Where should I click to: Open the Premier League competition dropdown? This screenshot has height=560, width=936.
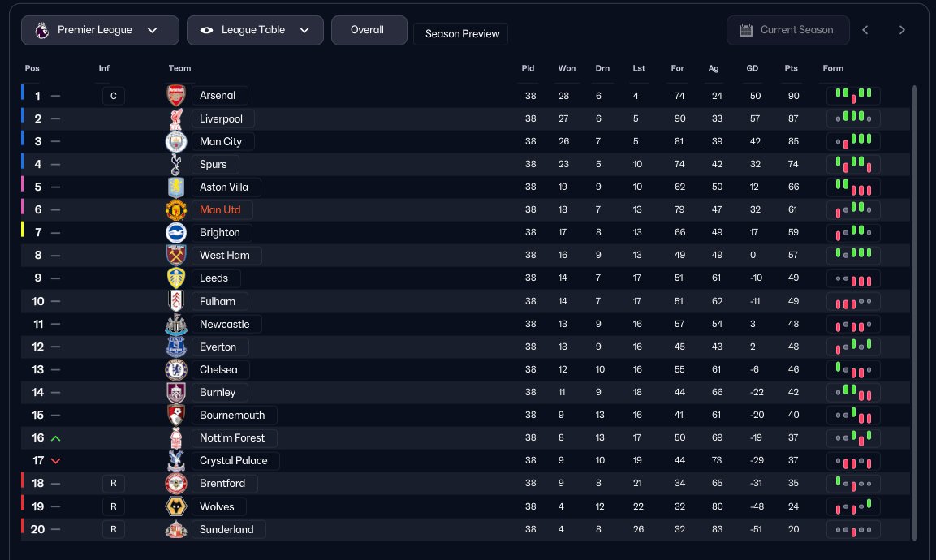coord(100,31)
